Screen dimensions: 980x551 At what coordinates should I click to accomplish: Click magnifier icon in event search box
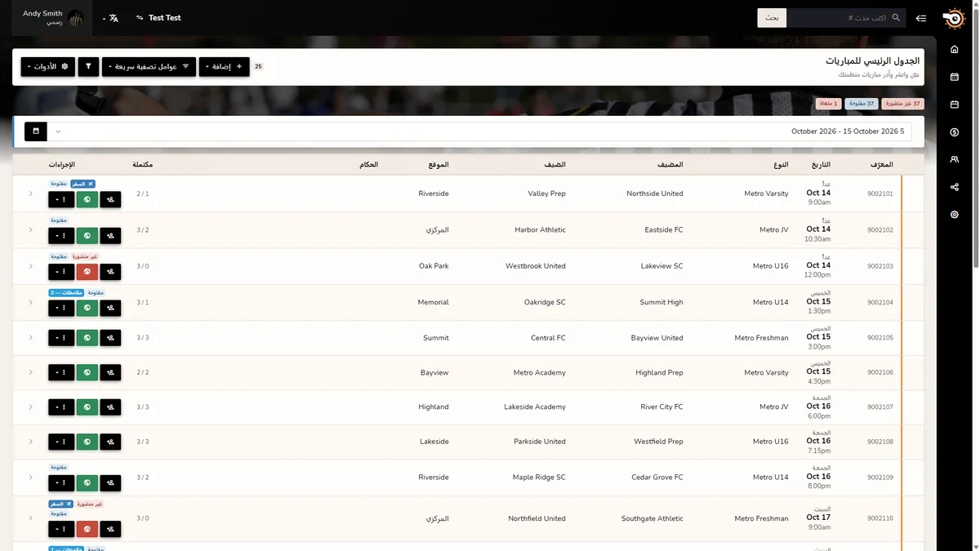click(x=896, y=18)
